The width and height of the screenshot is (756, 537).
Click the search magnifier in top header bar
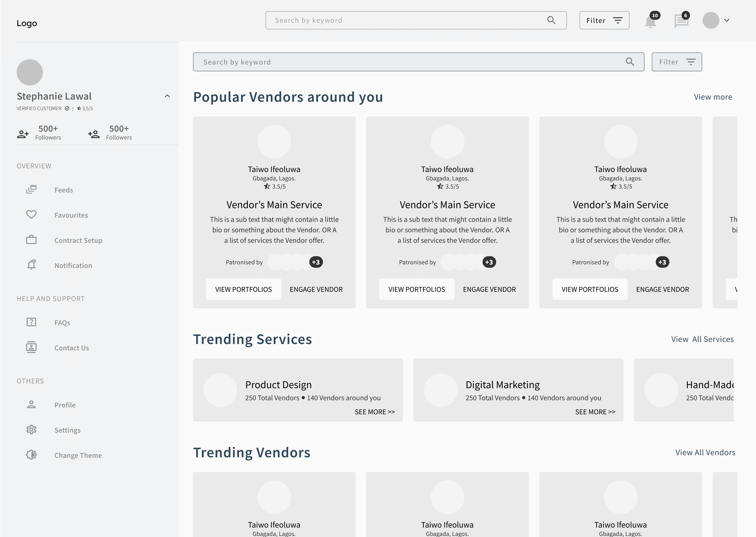(551, 20)
